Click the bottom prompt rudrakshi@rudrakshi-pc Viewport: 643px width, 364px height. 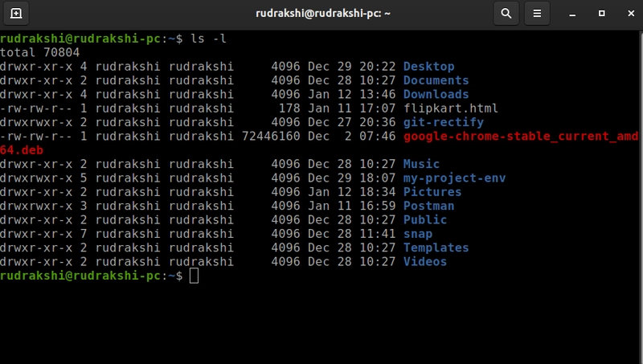80,276
